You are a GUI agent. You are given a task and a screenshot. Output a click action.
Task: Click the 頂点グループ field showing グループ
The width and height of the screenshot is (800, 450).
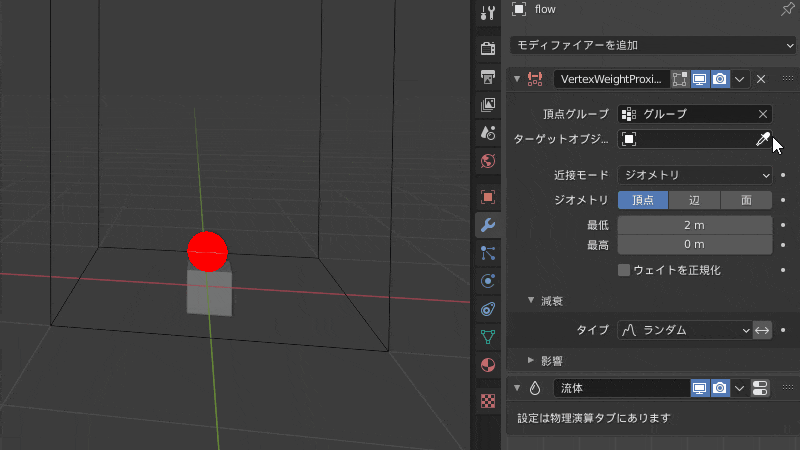694,114
